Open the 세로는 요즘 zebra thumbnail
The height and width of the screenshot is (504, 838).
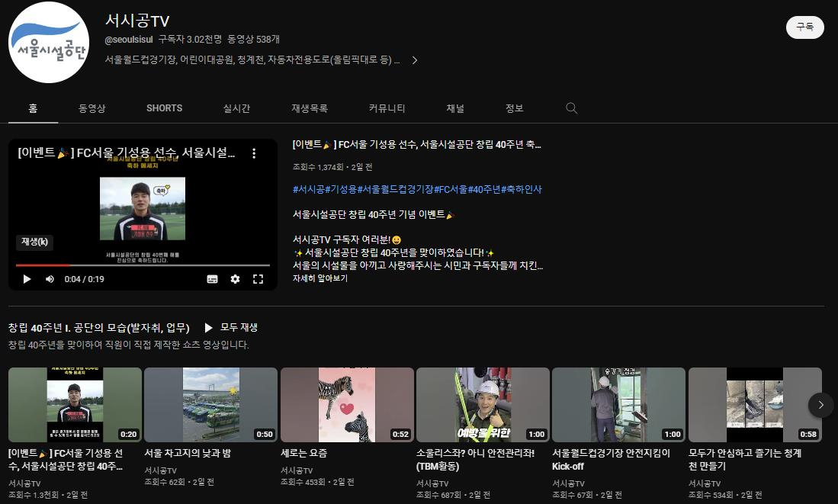tap(347, 405)
